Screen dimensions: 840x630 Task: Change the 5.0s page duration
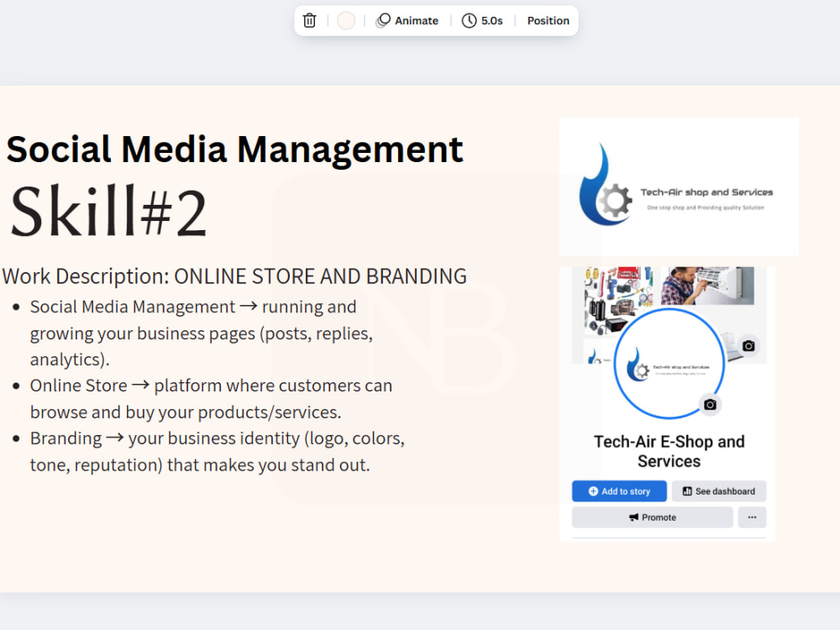[x=483, y=21]
